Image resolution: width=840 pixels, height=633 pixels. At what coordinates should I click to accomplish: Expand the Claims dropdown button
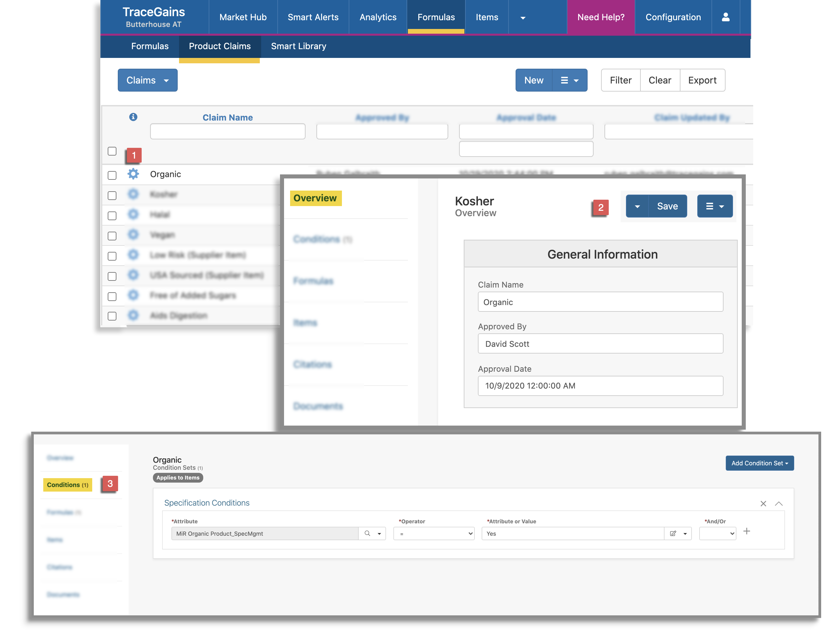[147, 80]
